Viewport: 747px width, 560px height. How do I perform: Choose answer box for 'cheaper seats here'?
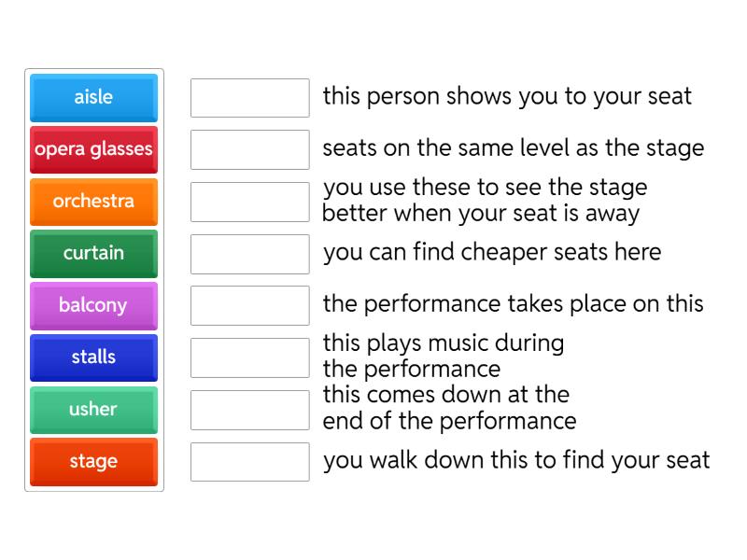(249, 254)
